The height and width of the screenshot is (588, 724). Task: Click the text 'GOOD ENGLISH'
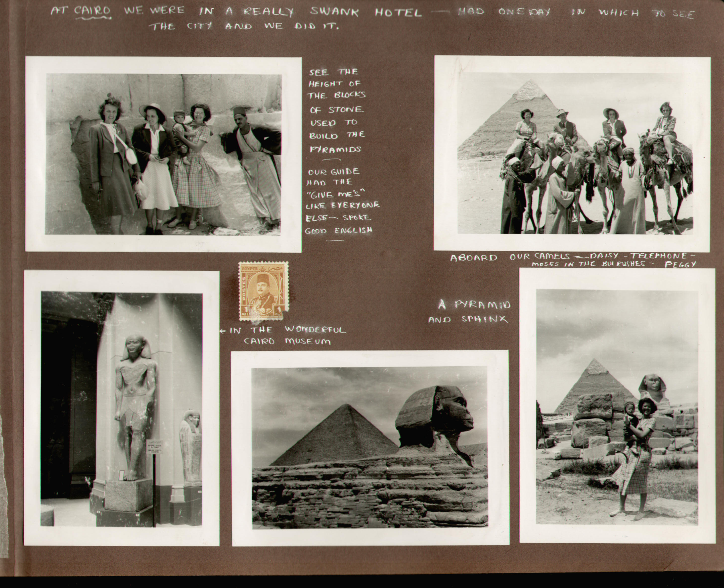pyautogui.click(x=339, y=231)
